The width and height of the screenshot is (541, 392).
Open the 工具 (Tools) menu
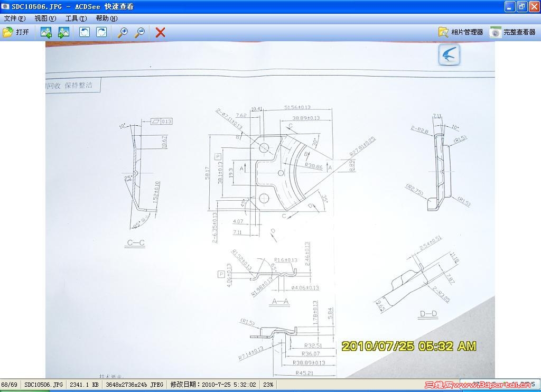[76, 18]
